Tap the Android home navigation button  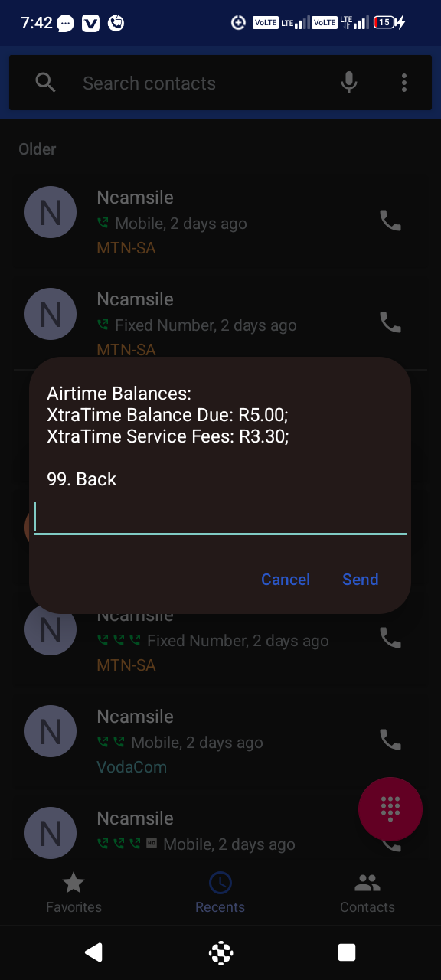point(220,952)
